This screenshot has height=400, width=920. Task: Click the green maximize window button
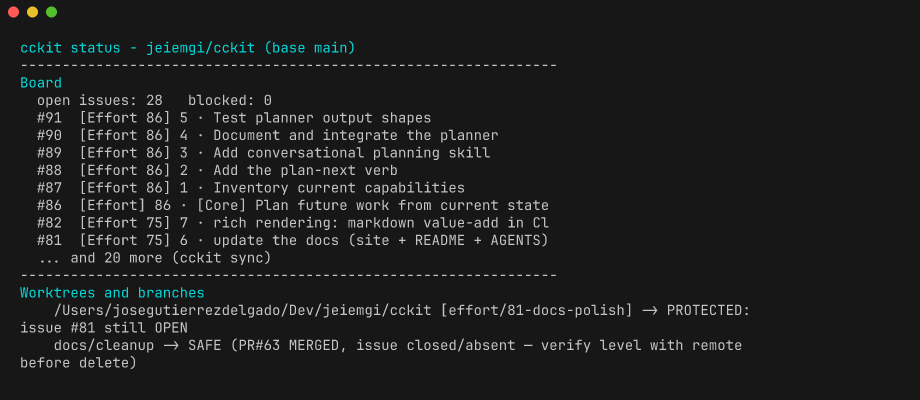click(52, 12)
